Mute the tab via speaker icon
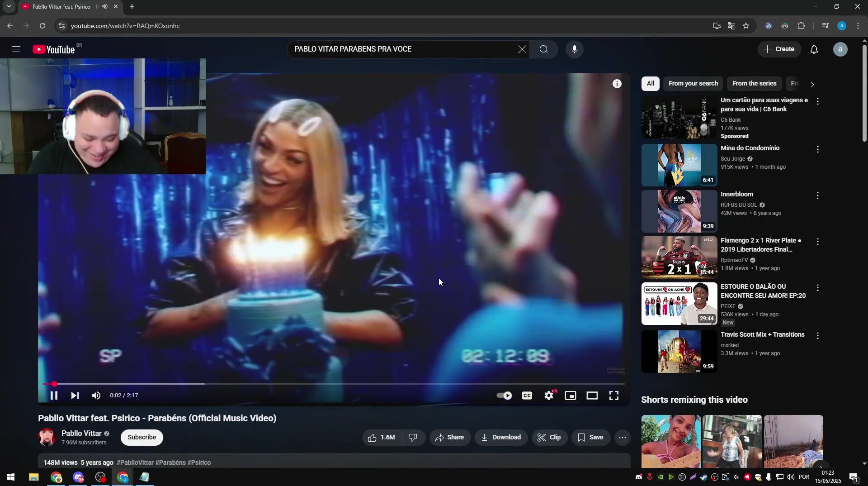 pyautogui.click(x=105, y=7)
